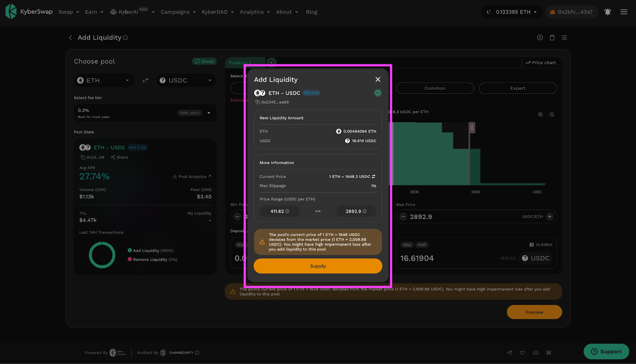Show the Price chart
The height and width of the screenshot is (364, 636).
(541, 62)
